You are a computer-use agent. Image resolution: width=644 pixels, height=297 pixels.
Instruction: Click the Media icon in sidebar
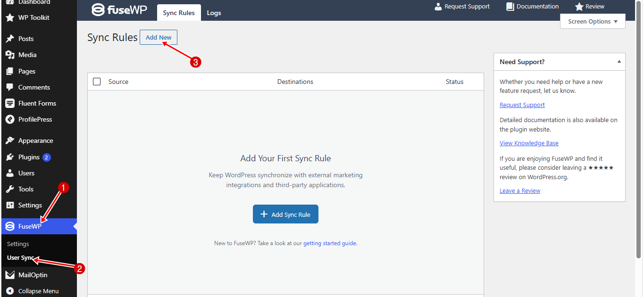(10, 55)
